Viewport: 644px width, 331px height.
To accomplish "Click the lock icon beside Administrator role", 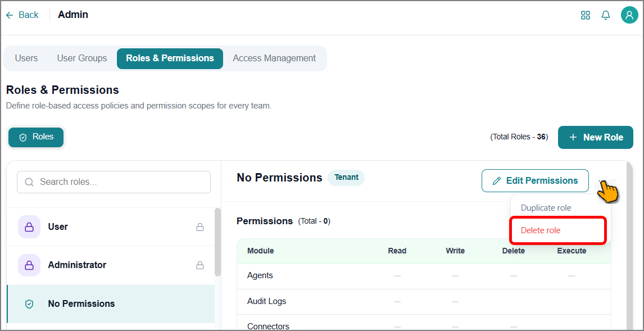I will [200, 265].
